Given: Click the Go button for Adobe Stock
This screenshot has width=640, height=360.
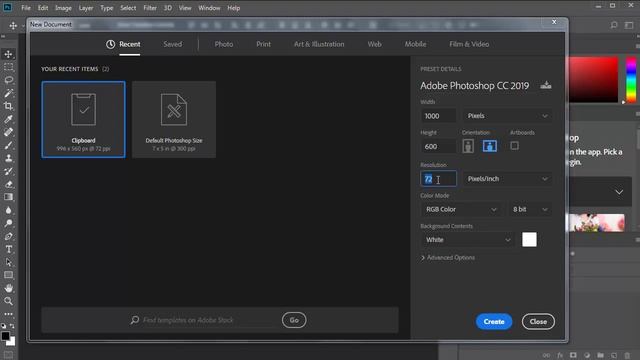Looking at the screenshot, I should 294,320.
